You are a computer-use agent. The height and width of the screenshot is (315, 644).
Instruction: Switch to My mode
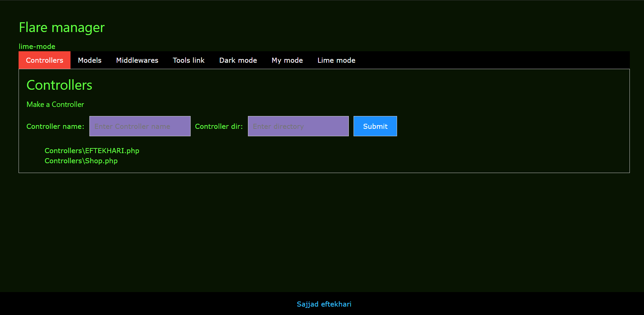(x=287, y=60)
